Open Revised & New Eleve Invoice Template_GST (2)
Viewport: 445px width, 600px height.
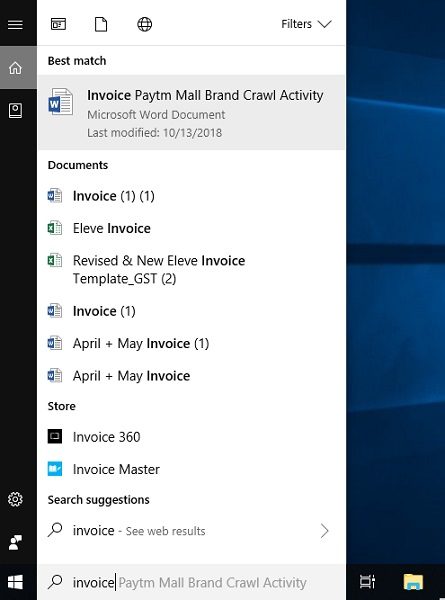click(192, 269)
